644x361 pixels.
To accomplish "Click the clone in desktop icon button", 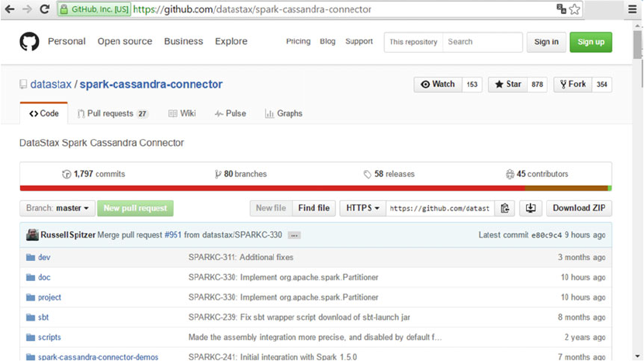I will click(x=531, y=208).
